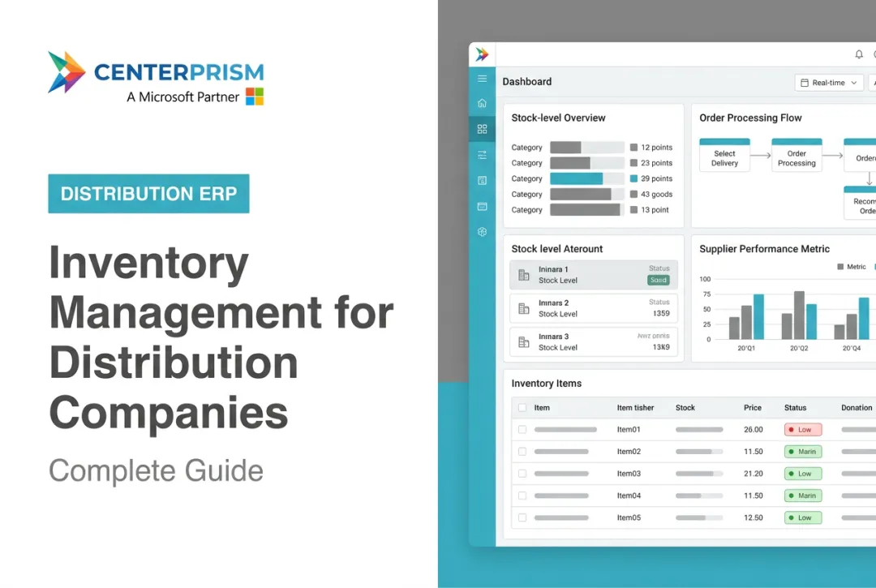
Task: Click the CenterPrism logo in dashboard header
Action: tap(482, 54)
